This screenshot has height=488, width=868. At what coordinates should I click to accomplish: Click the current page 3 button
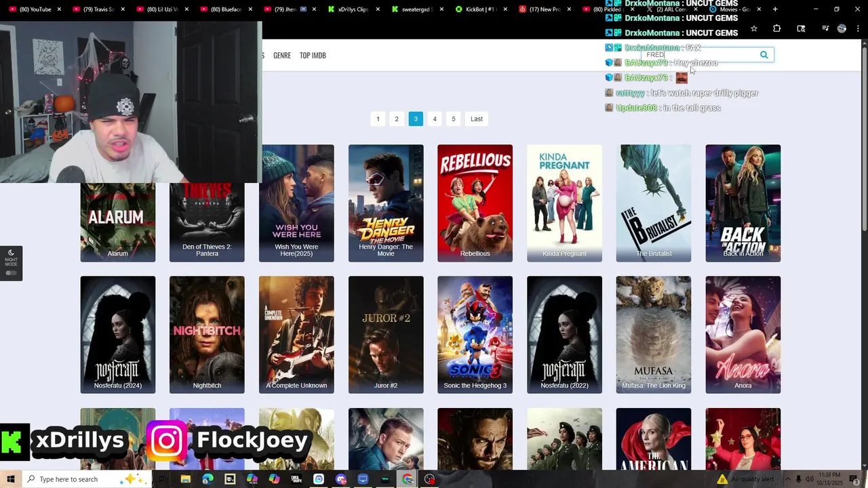tap(416, 119)
